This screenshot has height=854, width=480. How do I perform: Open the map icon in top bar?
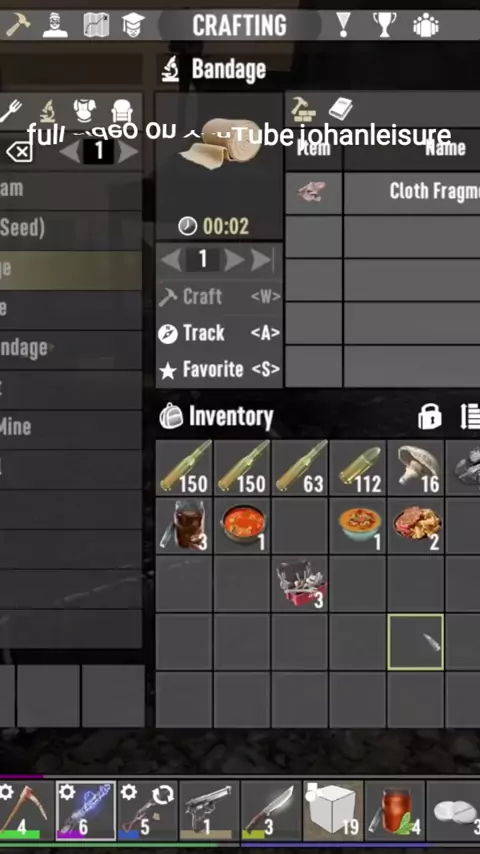[x=96, y=25]
